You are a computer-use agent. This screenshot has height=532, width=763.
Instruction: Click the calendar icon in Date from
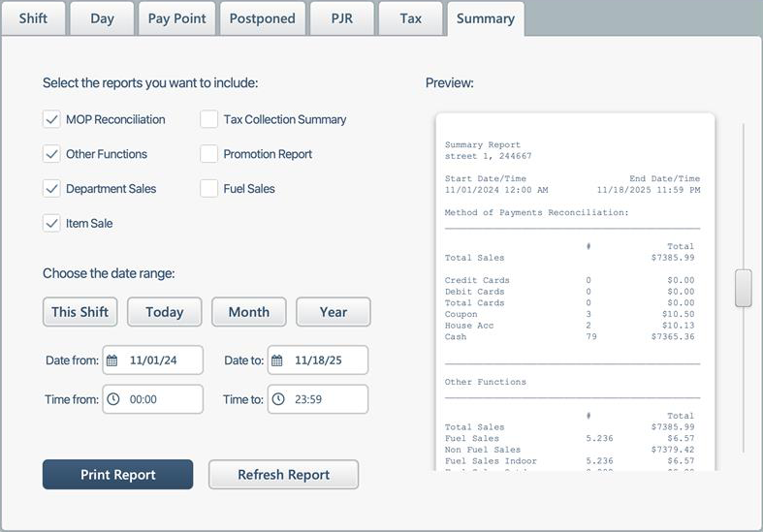111,360
